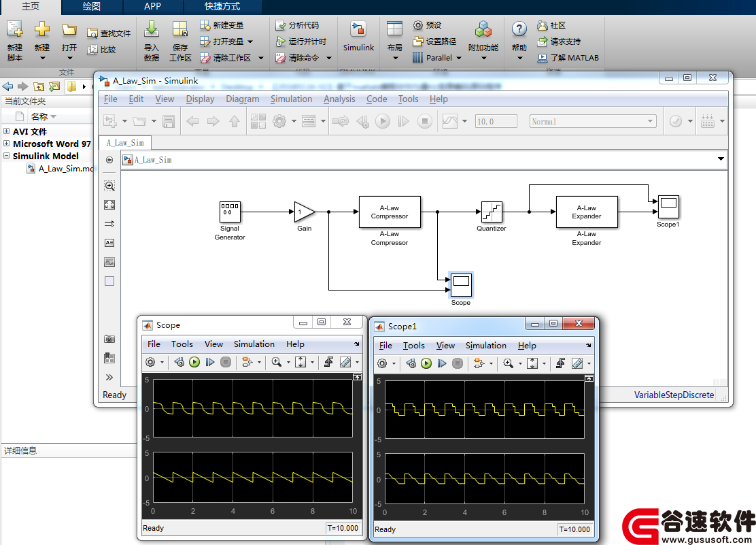The image size is (756, 545).
Task: Open the Parallel dropdown menu
Action: [x=437, y=58]
